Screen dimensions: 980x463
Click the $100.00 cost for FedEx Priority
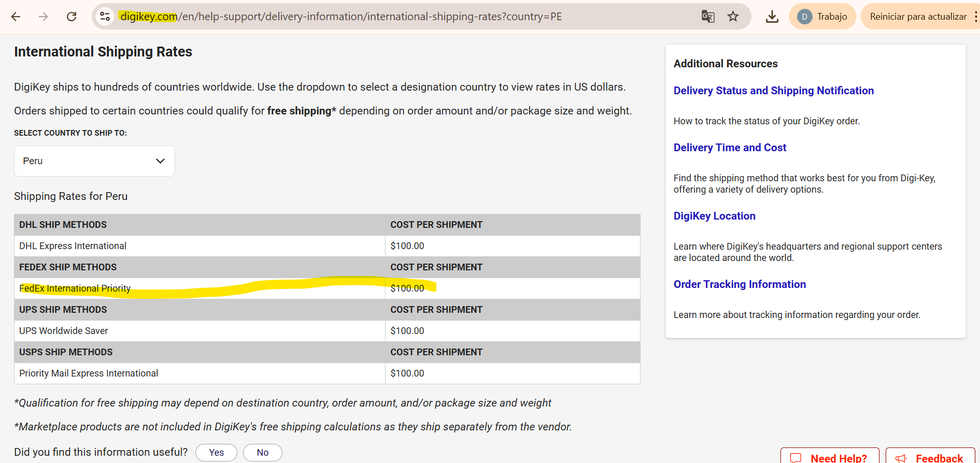click(407, 288)
